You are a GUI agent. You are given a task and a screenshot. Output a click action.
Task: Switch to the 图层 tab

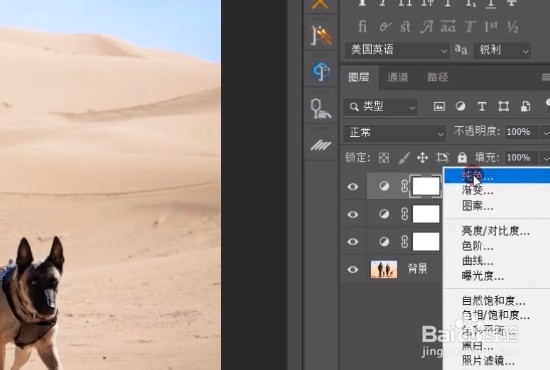pyautogui.click(x=359, y=77)
